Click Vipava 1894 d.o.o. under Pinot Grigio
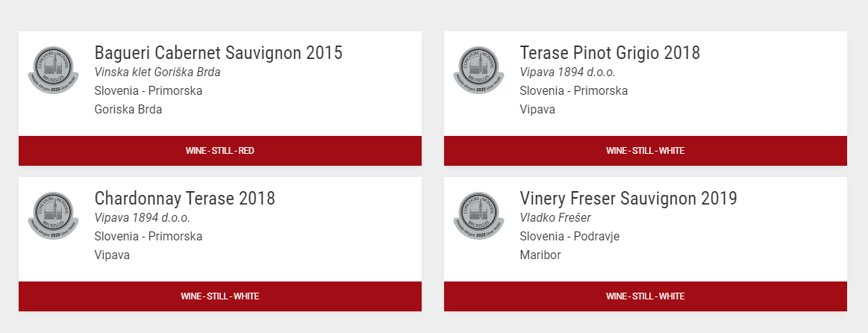 (x=567, y=72)
